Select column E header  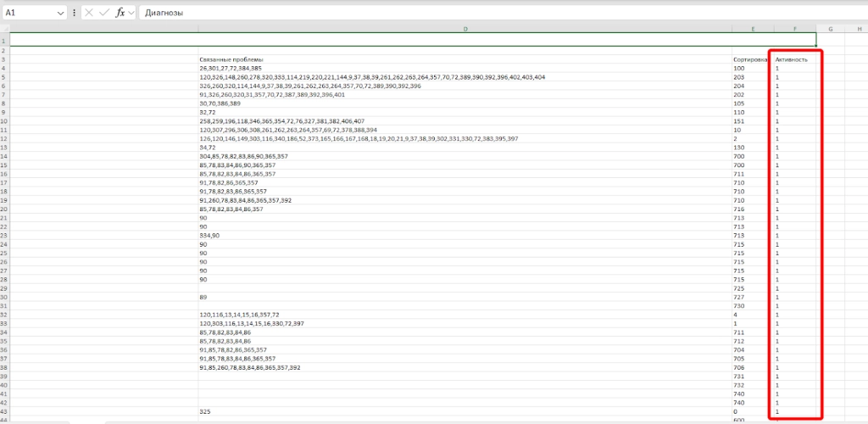click(752, 30)
